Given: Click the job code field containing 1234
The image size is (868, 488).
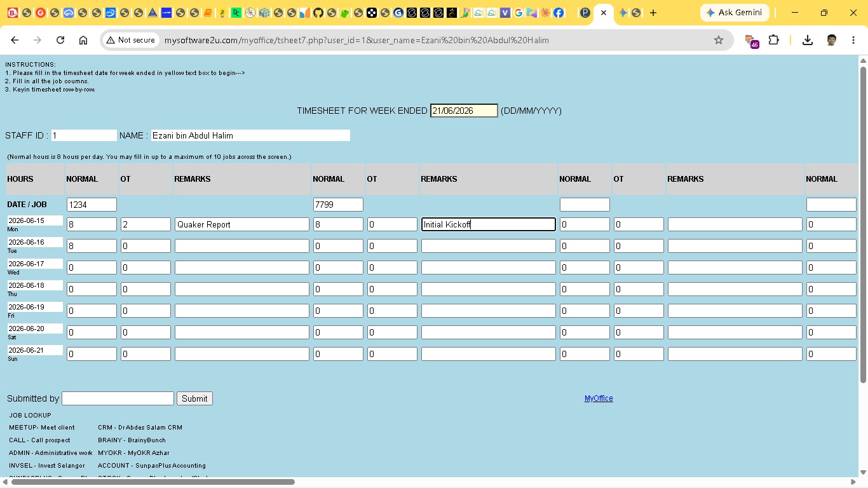Looking at the screenshot, I should point(92,204).
